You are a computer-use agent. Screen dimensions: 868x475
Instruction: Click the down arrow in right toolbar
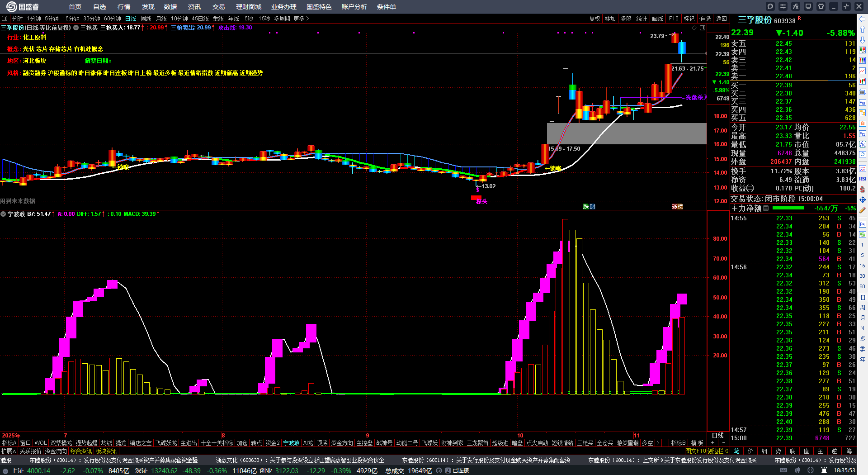coord(863,40)
